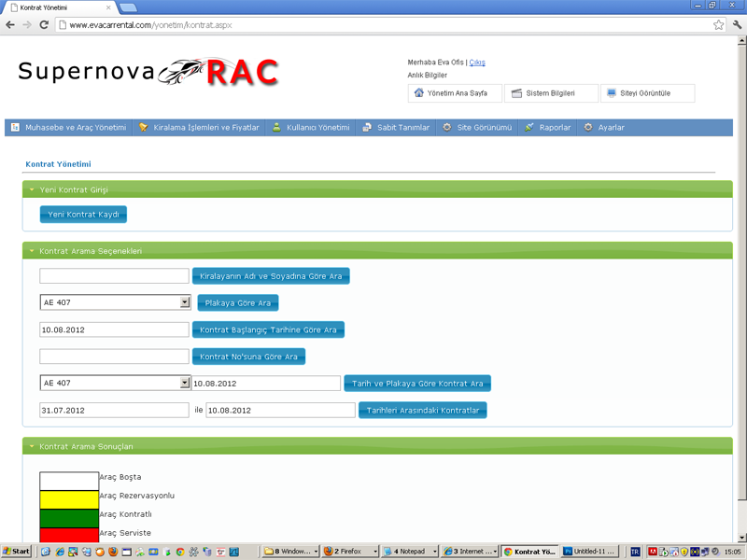747x560 pixels.
Task: Click the user icon next to Kullanıcı Yönetimi
Action: coord(276,127)
